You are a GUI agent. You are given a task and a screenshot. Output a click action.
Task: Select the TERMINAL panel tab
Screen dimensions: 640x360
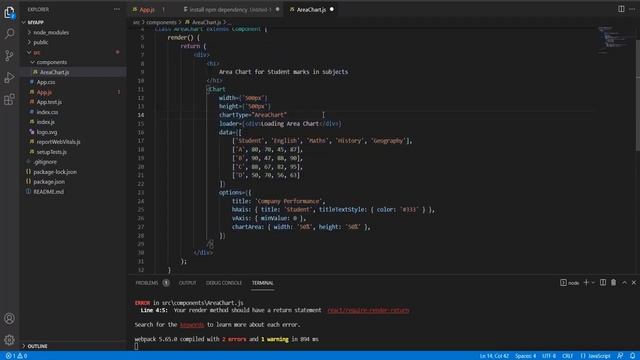[262, 283]
